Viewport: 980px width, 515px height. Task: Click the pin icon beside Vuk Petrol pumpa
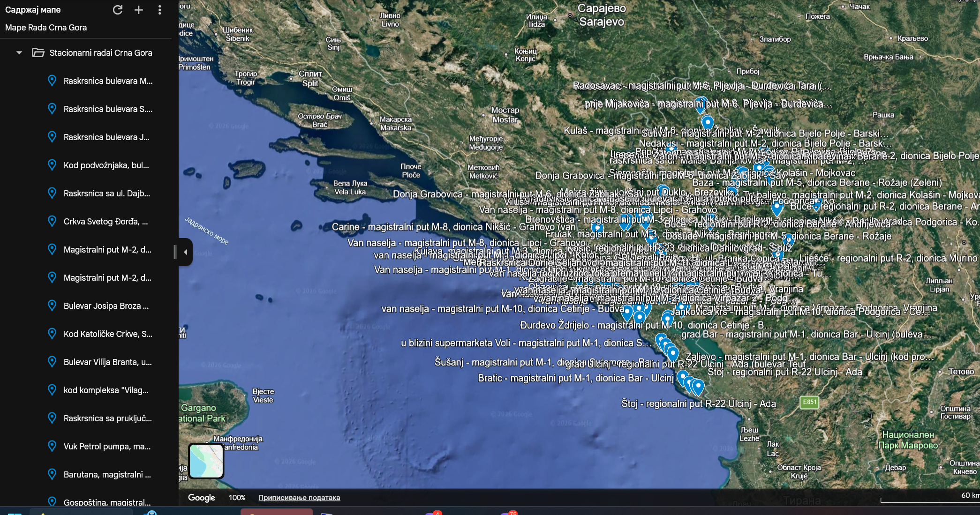[52, 446]
